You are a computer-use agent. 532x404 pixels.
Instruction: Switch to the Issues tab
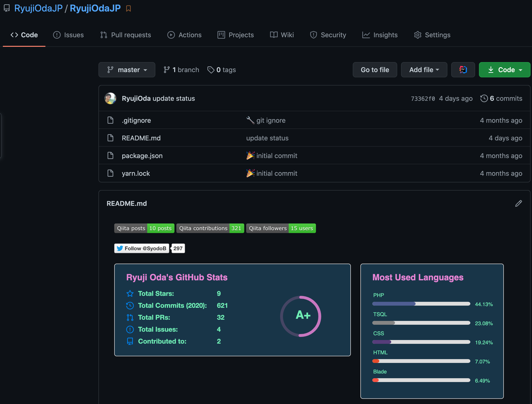click(68, 35)
